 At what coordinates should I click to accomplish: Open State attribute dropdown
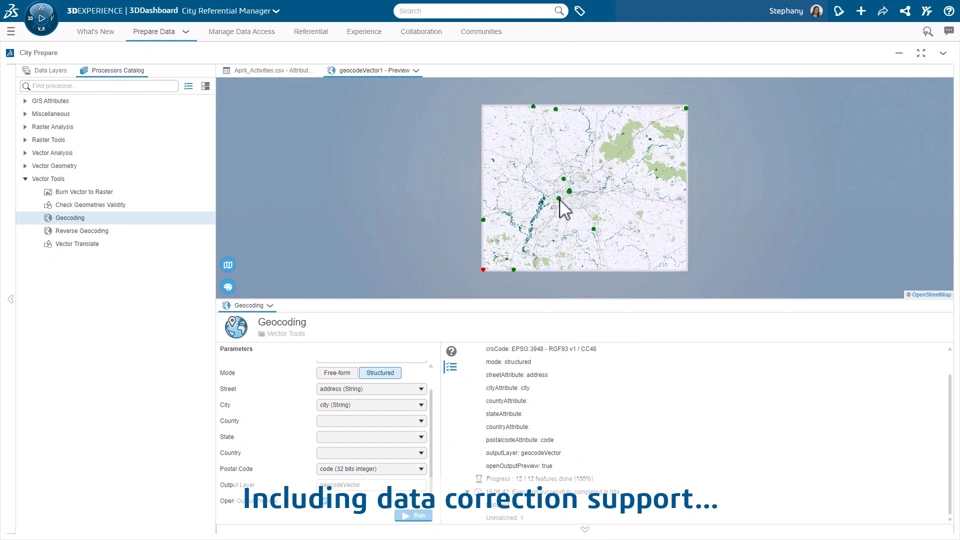[x=371, y=437]
